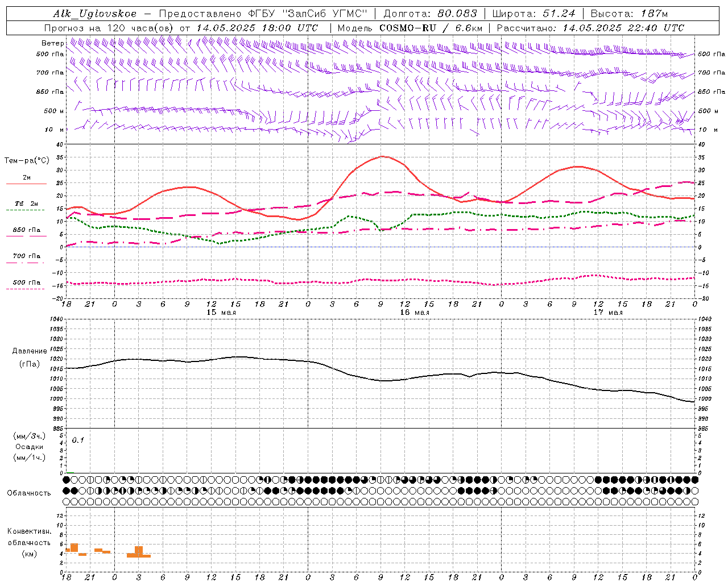Viewport: 728px width, 582px height.
Task: Click the lowest point at the end of the black pressure curve
Action: (693, 402)
